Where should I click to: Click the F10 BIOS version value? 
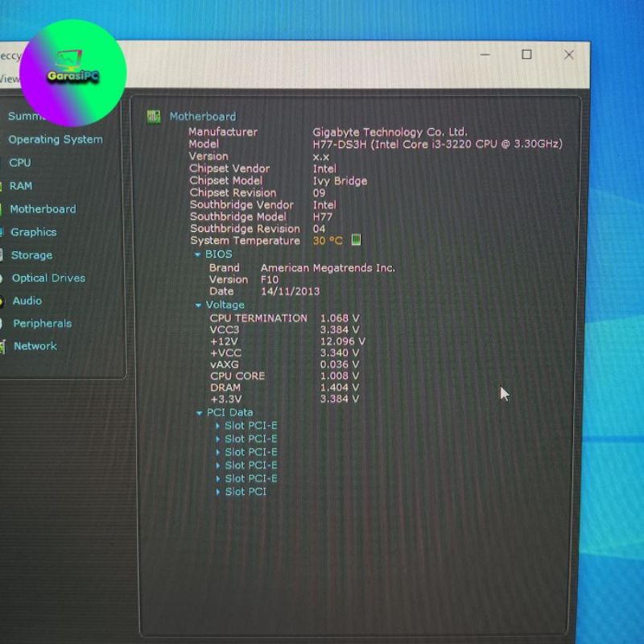(x=270, y=279)
